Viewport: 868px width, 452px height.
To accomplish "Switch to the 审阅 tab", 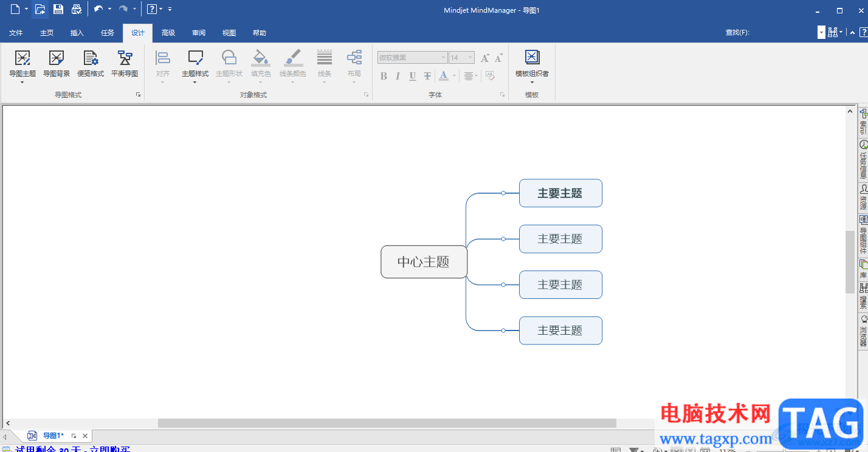I will coord(199,33).
